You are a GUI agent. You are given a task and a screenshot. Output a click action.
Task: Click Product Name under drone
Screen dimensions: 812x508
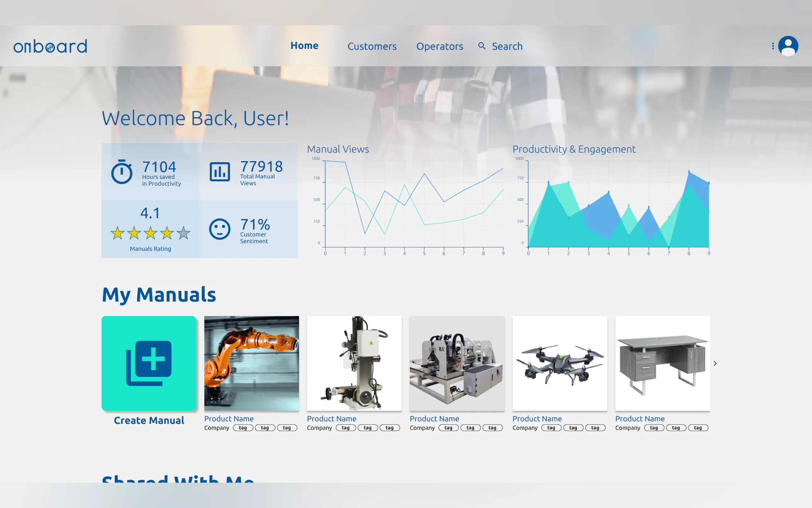point(537,419)
